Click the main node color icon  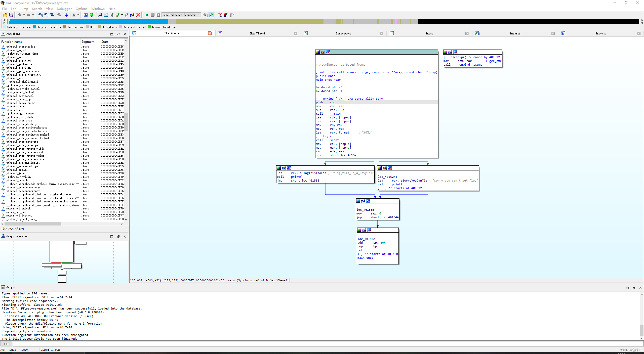tap(318, 52)
